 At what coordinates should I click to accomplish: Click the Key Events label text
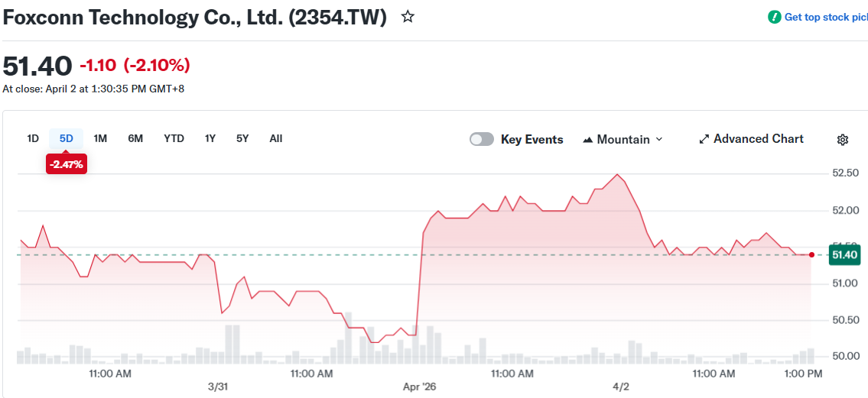click(x=532, y=139)
